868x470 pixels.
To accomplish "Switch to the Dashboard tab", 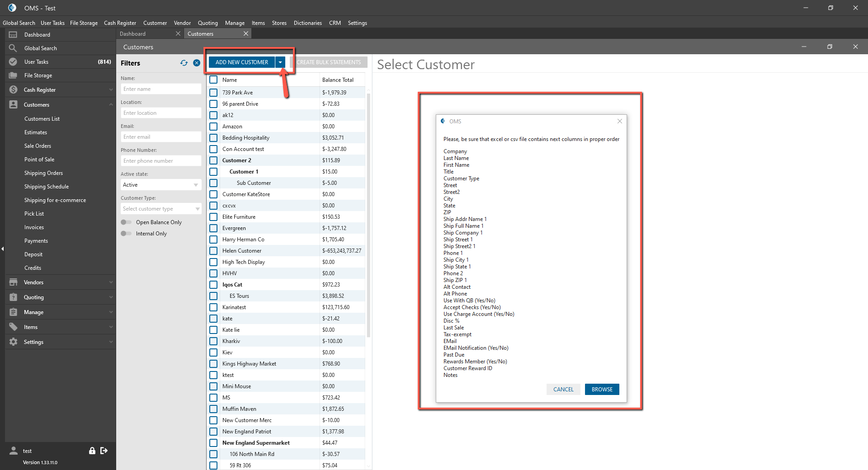I will pos(145,34).
